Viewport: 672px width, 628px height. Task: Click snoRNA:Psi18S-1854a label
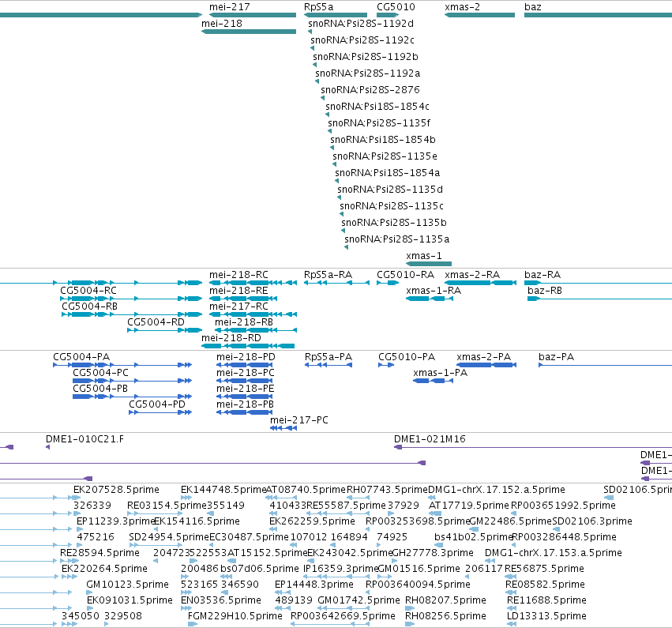pos(388,173)
